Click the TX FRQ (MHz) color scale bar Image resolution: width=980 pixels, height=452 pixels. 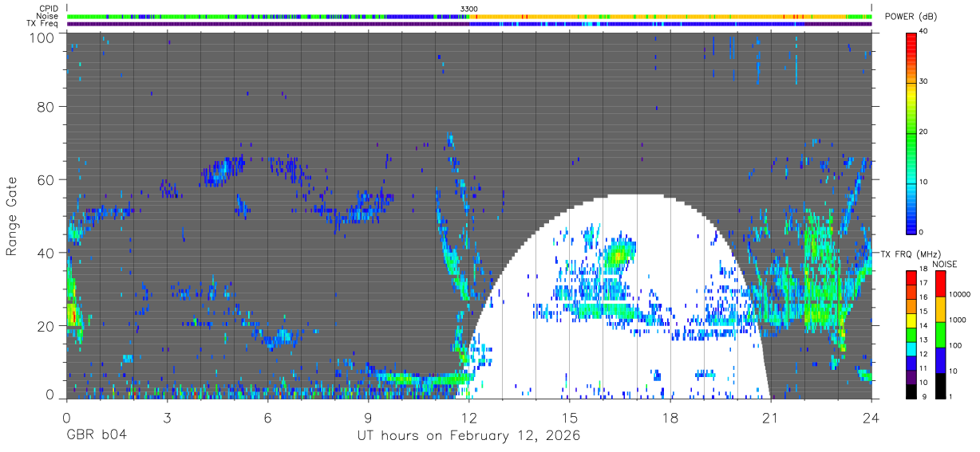(912, 334)
